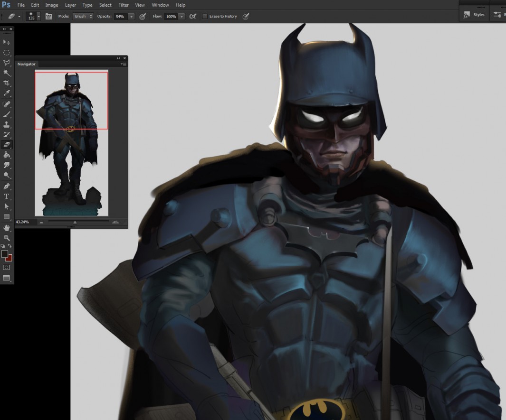Select the Dodge tool
Viewport: 506px width, 420px height.
7,175
